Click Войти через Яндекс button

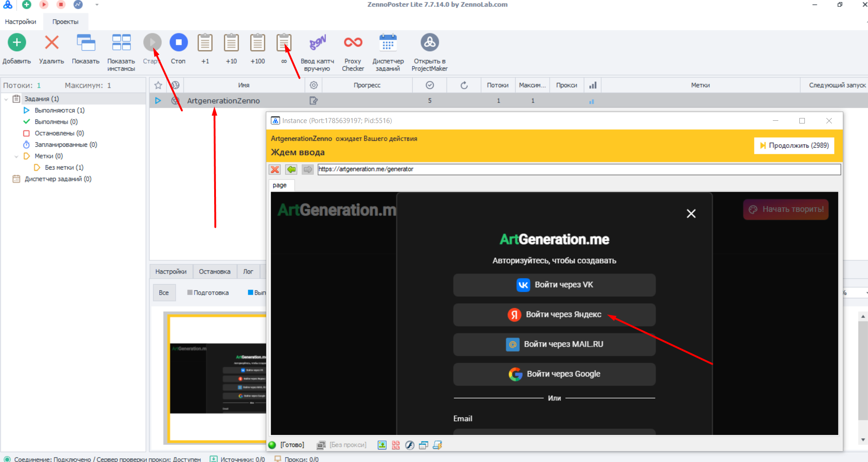(554, 315)
